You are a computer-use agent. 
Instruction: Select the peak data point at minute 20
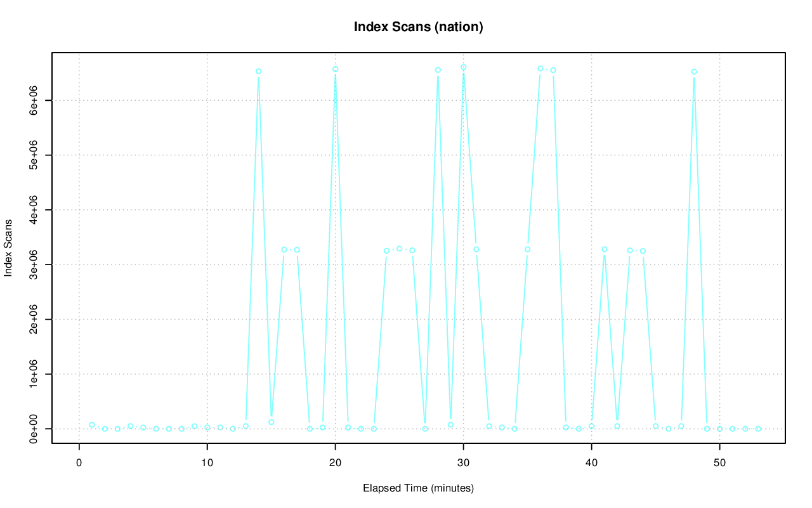(x=335, y=69)
